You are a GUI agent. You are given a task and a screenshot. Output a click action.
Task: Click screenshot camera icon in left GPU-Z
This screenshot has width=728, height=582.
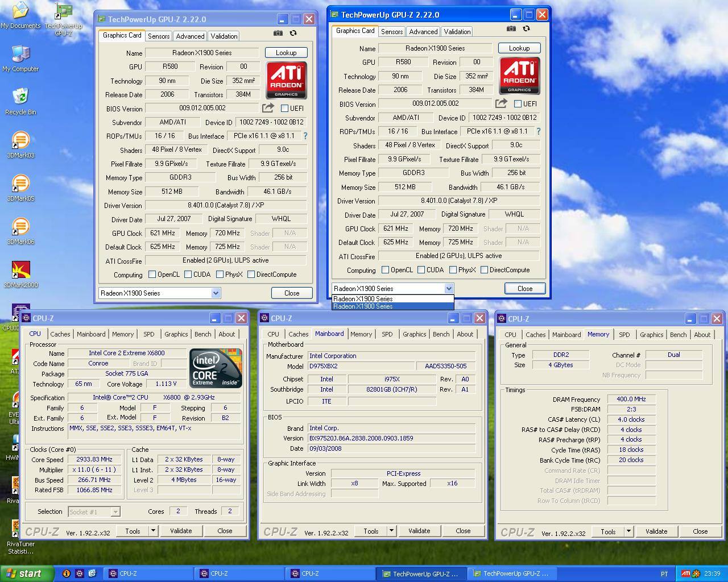[x=278, y=34]
